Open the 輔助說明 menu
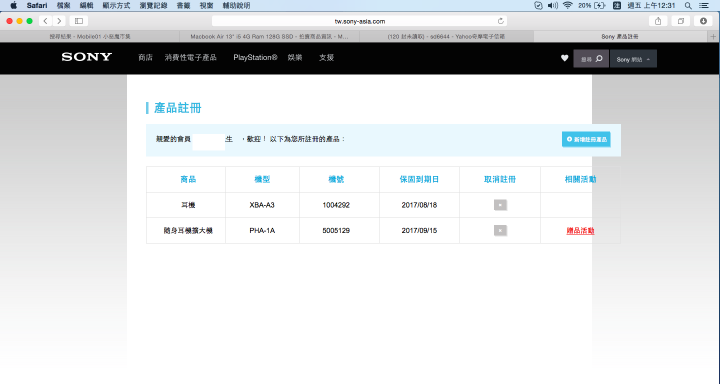The height and width of the screenshot is (384, 720). (x=236, y=6)
